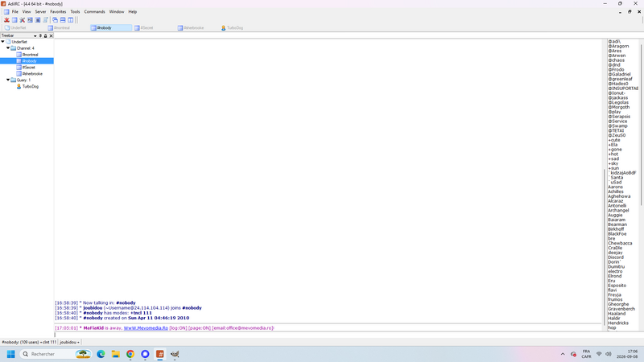The height and width of the screenshot is (362, 644).
Task: Select @Legolas in the nicklist
Action: (x=618, y=102)
